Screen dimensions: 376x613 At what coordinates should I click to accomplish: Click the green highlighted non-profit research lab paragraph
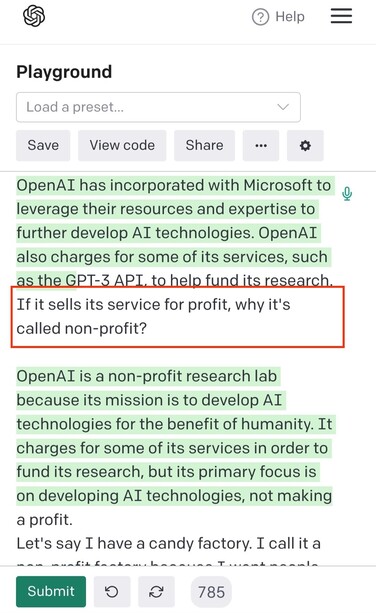(x=174, y=436)
